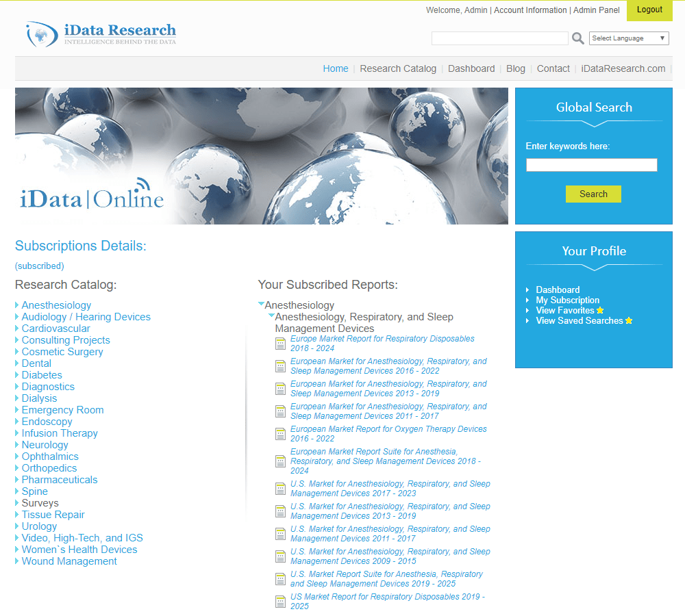Image resolution: width=685 pixels, height=616 pixels.
Task: Click the Logout button
Action: point(649,10)
